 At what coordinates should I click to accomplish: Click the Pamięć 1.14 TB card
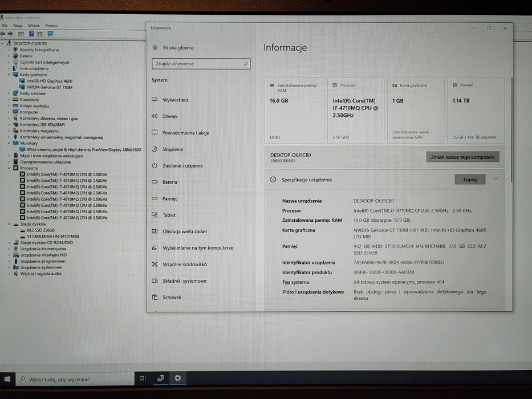(476, 111)
